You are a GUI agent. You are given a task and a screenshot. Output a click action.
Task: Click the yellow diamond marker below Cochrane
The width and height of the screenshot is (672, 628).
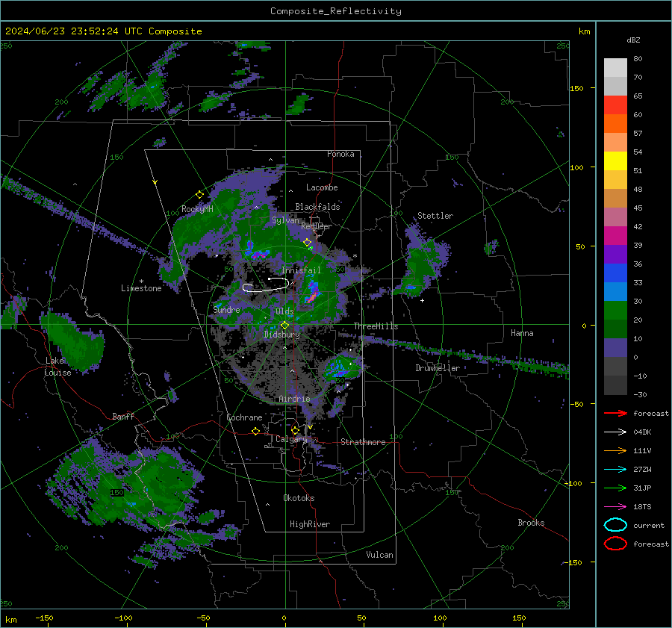coord(256,431)
